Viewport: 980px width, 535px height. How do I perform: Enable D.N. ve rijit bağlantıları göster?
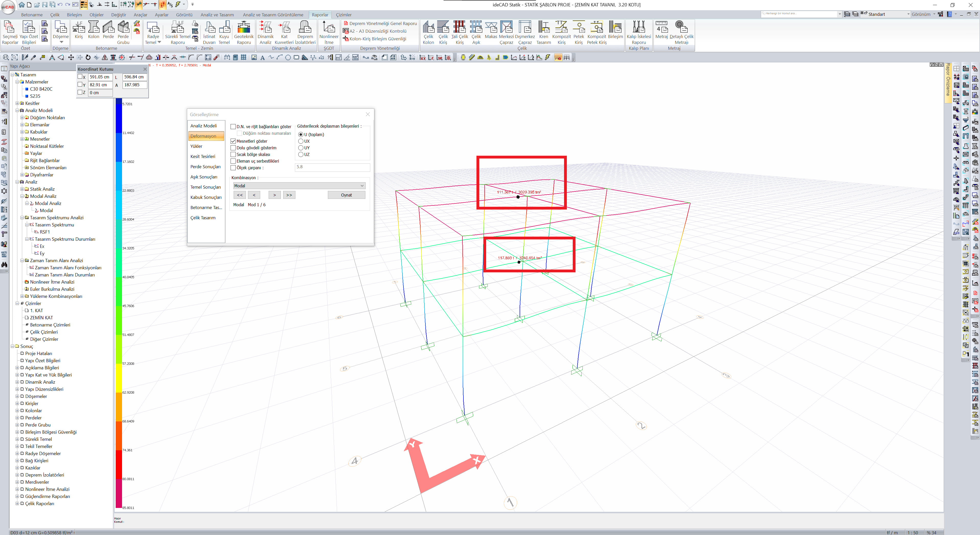[233, 127]
